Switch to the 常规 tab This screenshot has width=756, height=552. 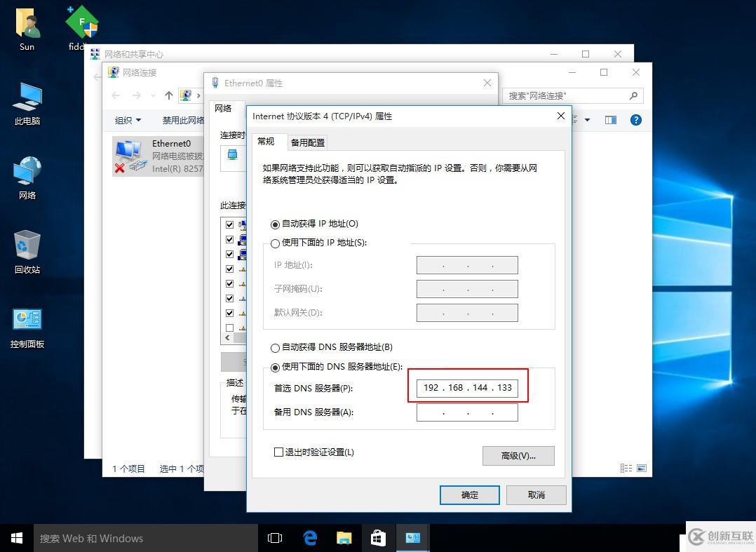[x=266, y=141]
